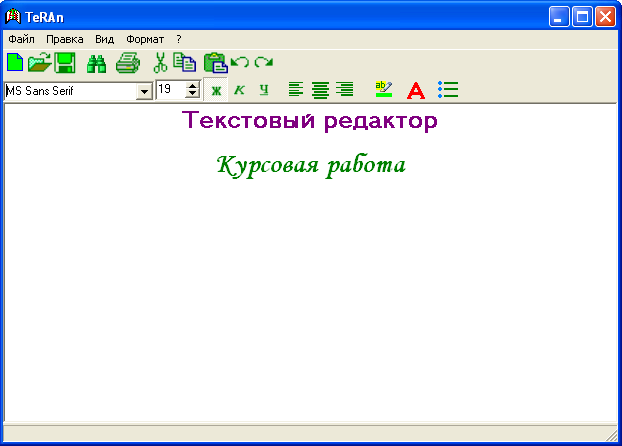Expand the MS Sans Serif font dropdown

click(144, 92)
